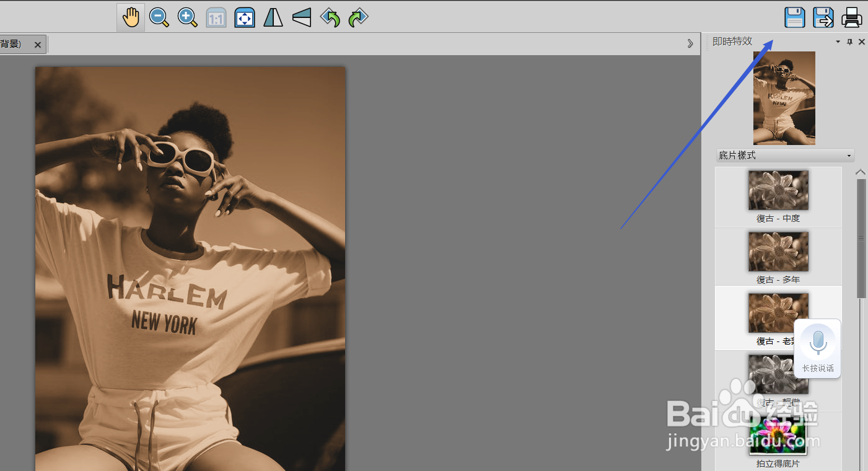Pin the 即時特效 panel
Screen dimensions: 868x471
point(850,42)
